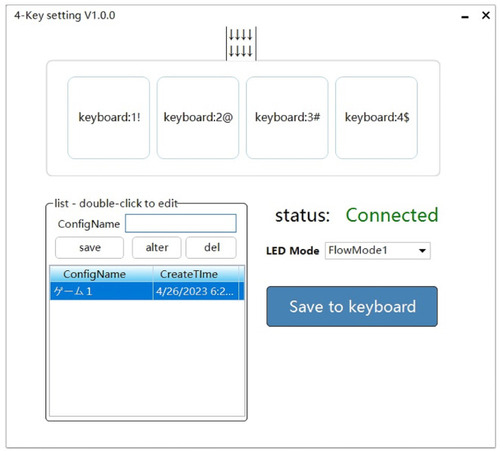The height and width of the screenshot is (451, 500).
Task: Minimize the 4-Key setting window
Action: (465, 16)
